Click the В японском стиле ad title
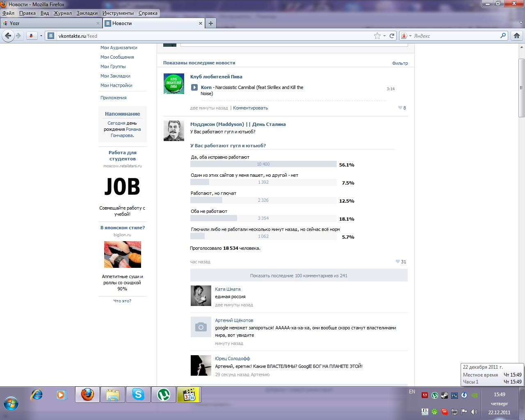Image resolution: width=525 pixels, height=420 pixels. [123, 228]
